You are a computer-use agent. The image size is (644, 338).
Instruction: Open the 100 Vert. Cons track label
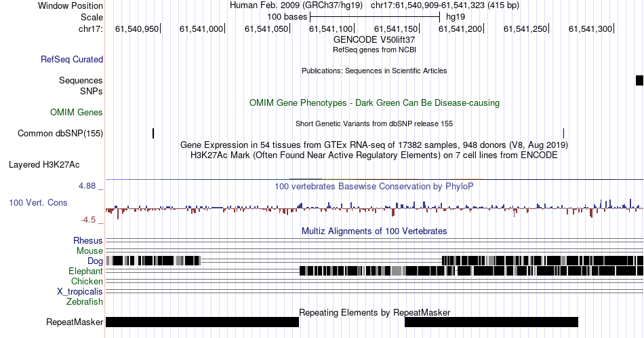pyautogui.click(x=38, y=202)
